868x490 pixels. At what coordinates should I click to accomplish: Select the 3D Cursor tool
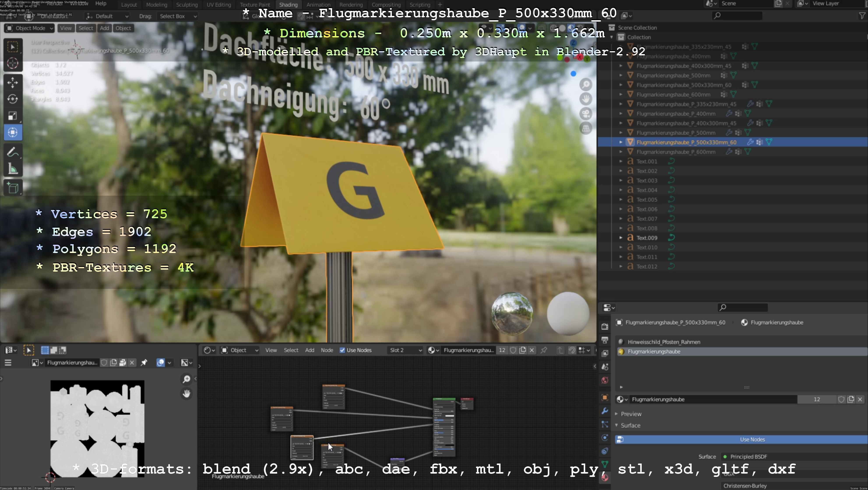tap(13, 63)
